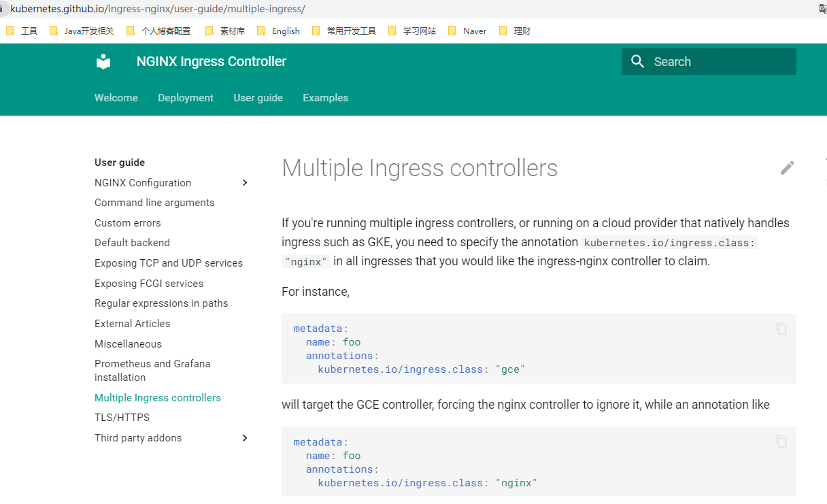Click the search magnifier icon
Screen dimensions: 827x504
pos(637,61)
